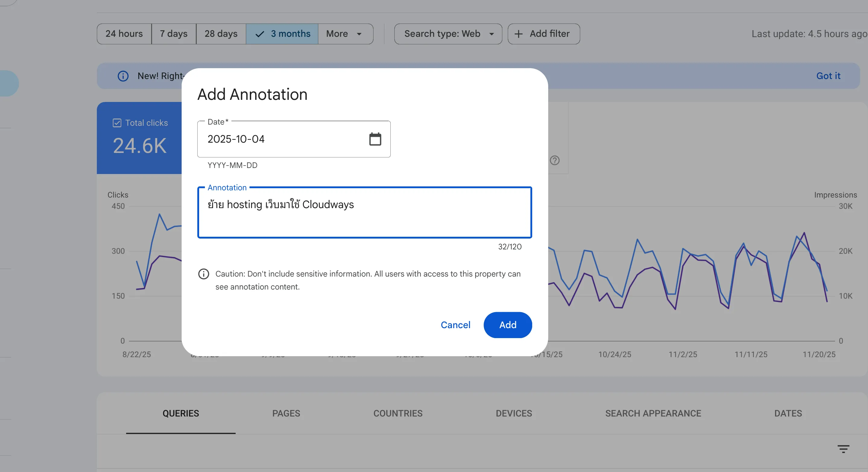Screen dimensions: 868x472
Task: Click the help question mark beside the chart
Action: (555, 161)
